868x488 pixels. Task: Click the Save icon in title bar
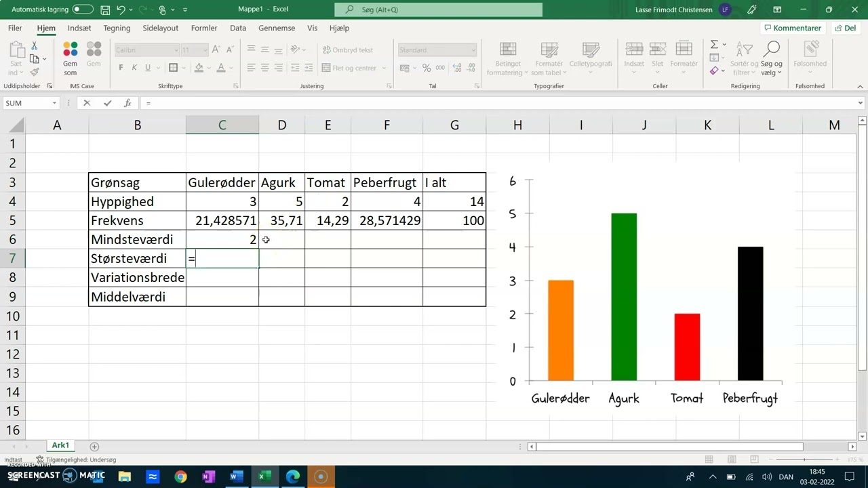(x=105, y=9)
